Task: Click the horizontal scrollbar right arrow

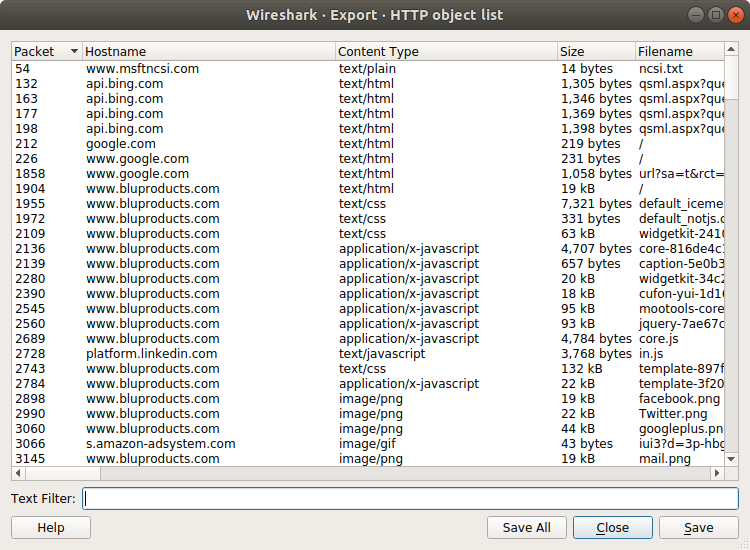Action: click(717, 473)
